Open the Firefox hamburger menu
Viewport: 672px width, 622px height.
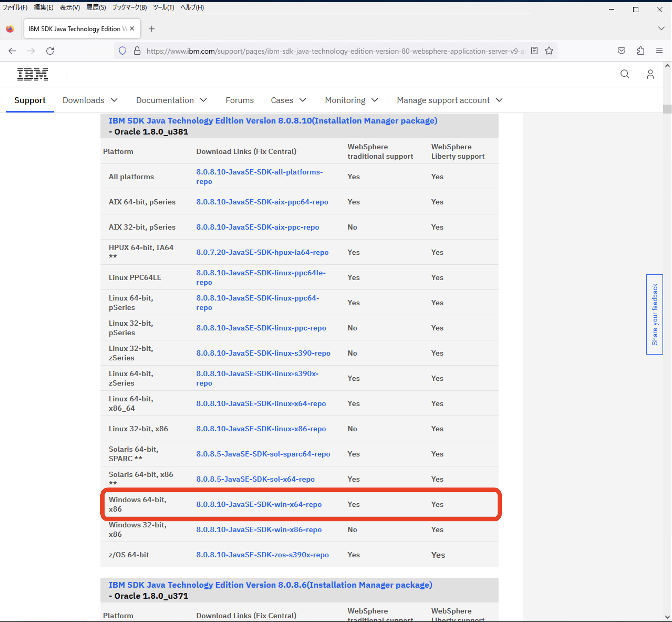[659, 50]
